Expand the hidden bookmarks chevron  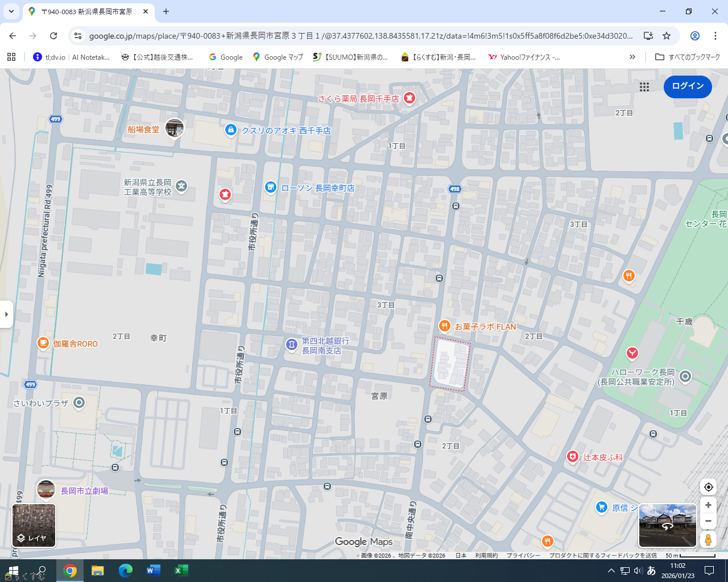pyautogui.click(x=632, y=57)
